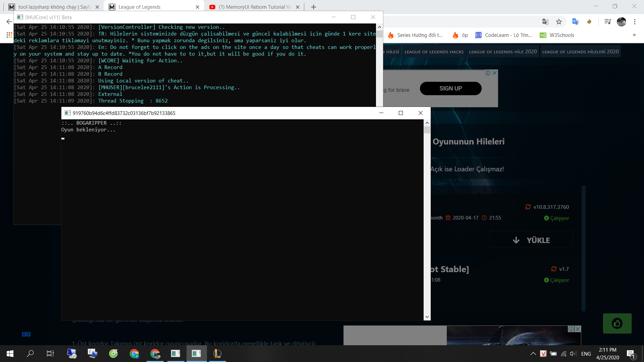
Task: Click the SIGN UP ad button
Action: pyautogui.click(x=451, y=88)
